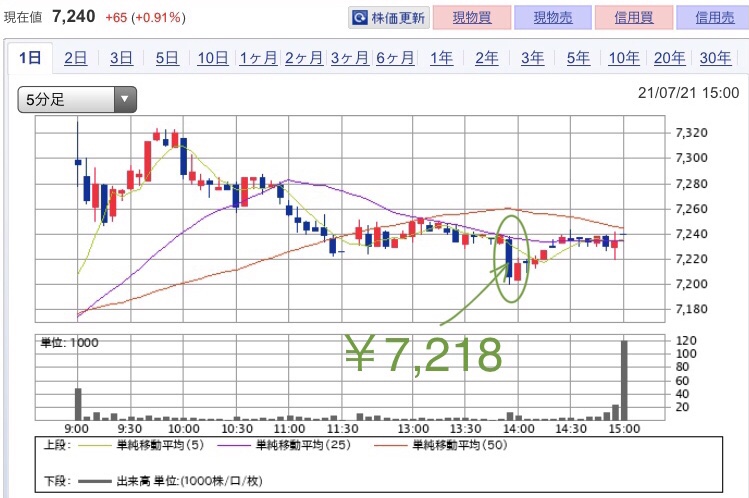Click the change value +65 (+0.91%)
749x498 pixels.
click(x=145, y=18)
